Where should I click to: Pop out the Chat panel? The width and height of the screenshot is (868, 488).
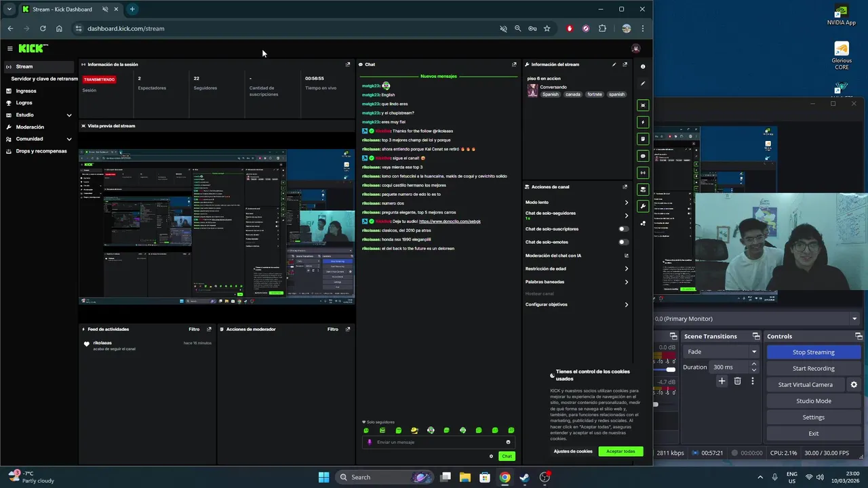pyautogui.click(x=514, y=64)
